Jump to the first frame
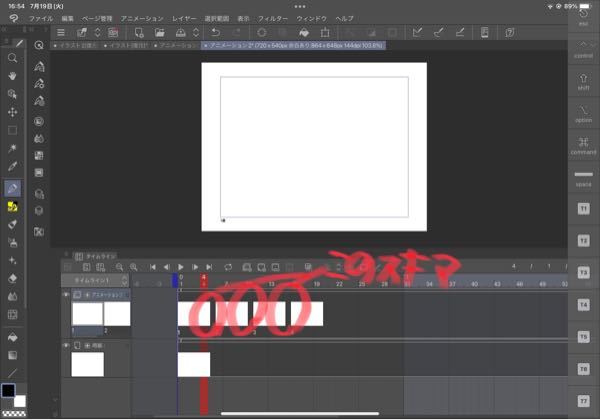The height and width of the screenshot is (420, 600). click(x=152, y=267)
